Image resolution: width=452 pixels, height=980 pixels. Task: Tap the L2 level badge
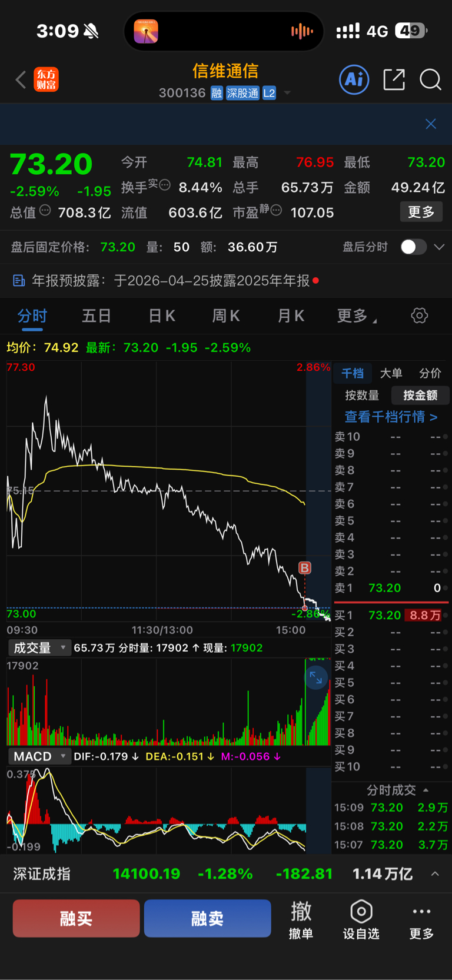coord(269,93)
